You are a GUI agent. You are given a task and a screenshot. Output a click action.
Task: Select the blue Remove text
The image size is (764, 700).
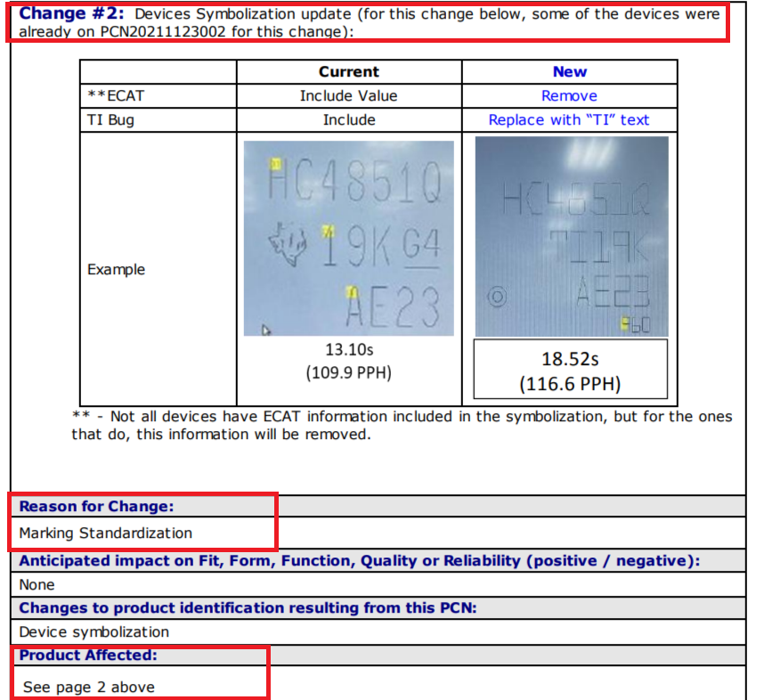[x=569, y=95]
